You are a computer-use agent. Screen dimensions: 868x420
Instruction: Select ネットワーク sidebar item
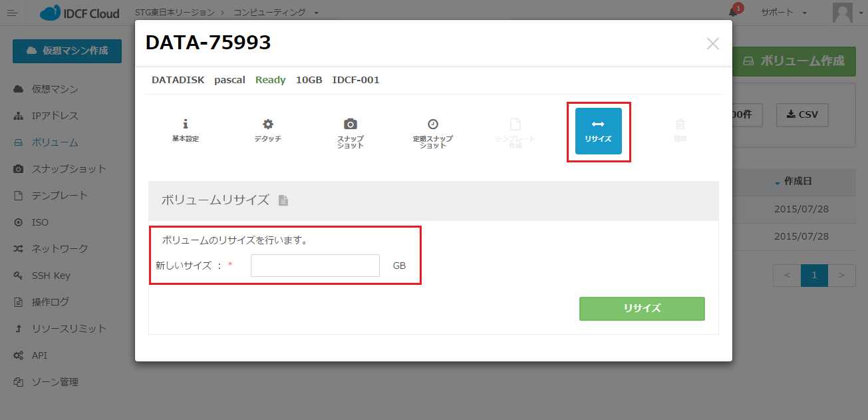59,249
